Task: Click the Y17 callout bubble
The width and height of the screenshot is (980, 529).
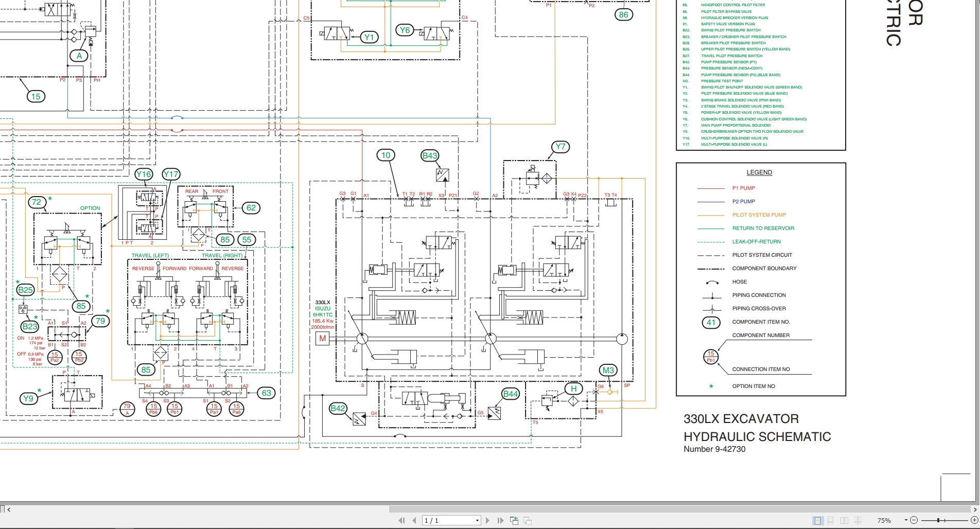Action: click(x=171, y=174)
